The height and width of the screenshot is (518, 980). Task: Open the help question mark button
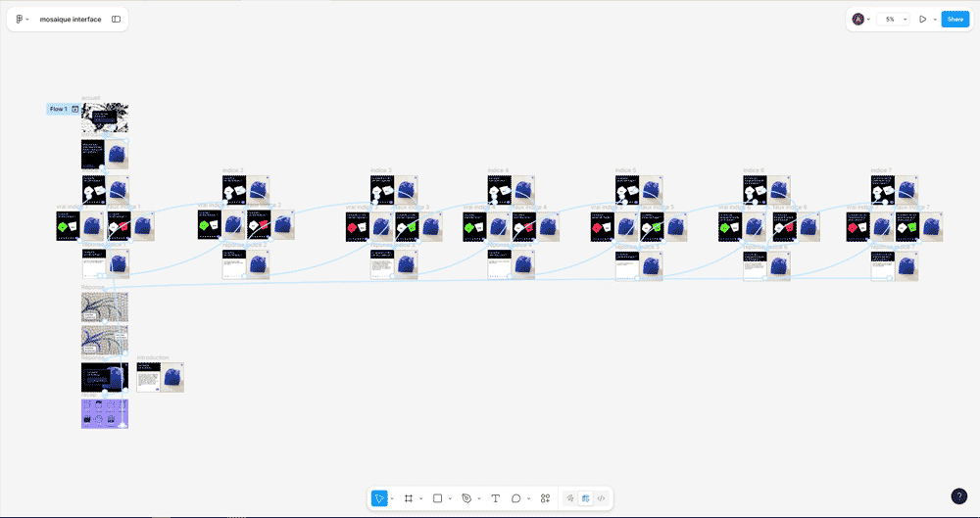point(959,496)
